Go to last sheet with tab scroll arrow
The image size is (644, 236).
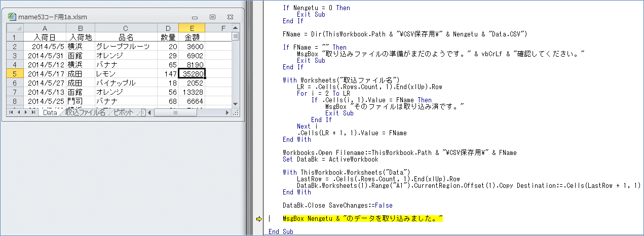pos(34,112)
